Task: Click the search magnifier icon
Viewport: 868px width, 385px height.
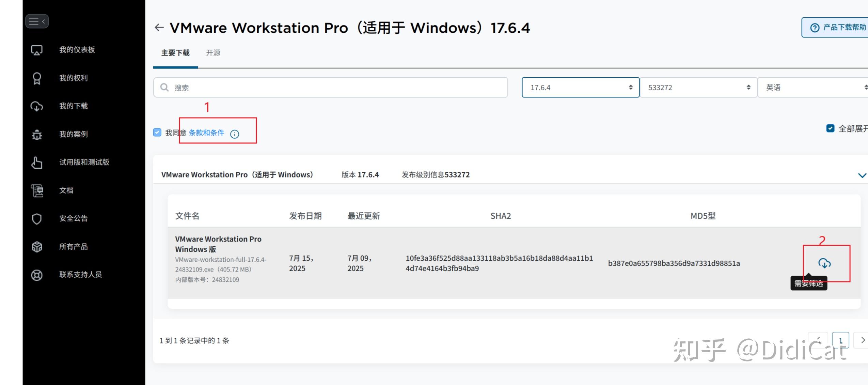Action: 164,88
